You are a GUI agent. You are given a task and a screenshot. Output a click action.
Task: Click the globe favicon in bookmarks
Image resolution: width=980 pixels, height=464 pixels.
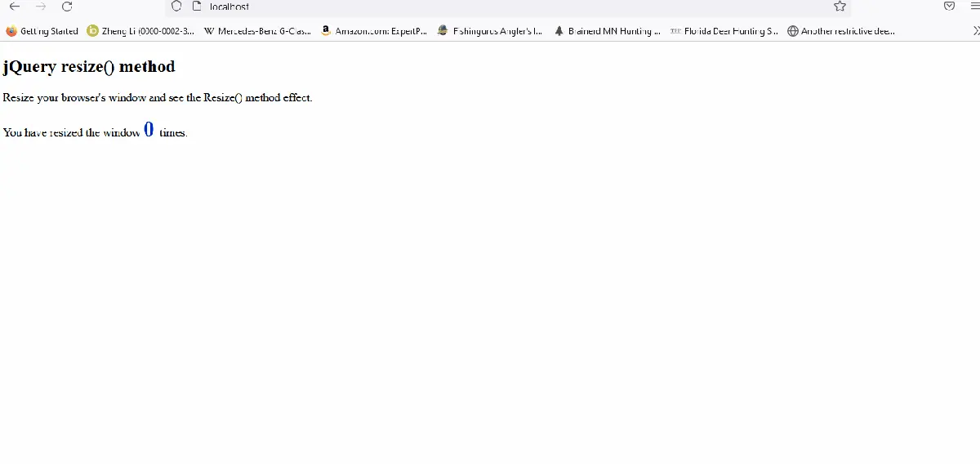point(793,31)
